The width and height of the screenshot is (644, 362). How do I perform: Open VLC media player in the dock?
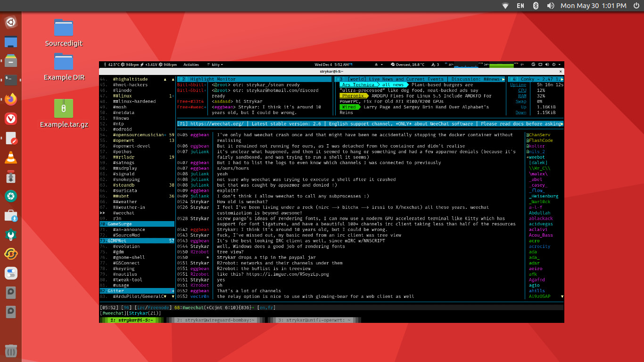click(x=11, y=158)
